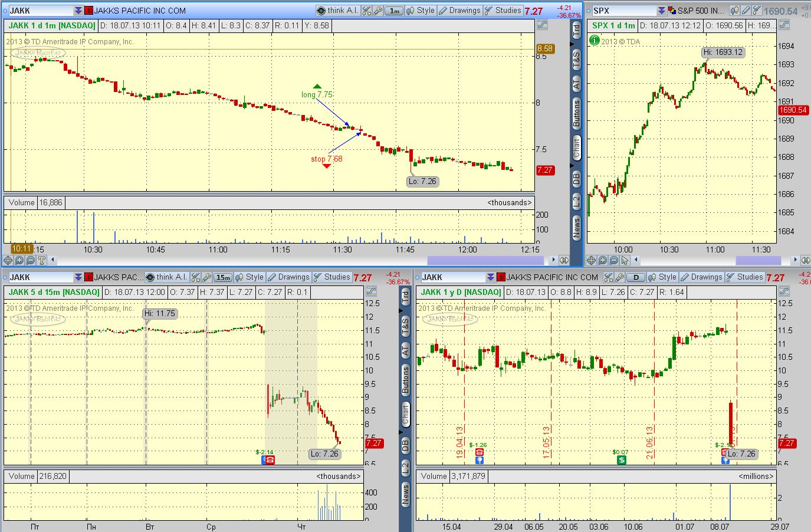Screen dimensions: 811x532
Task: Click the green info icon in the SPX chart
Action: pyautogui.click(x=595, y=41)
